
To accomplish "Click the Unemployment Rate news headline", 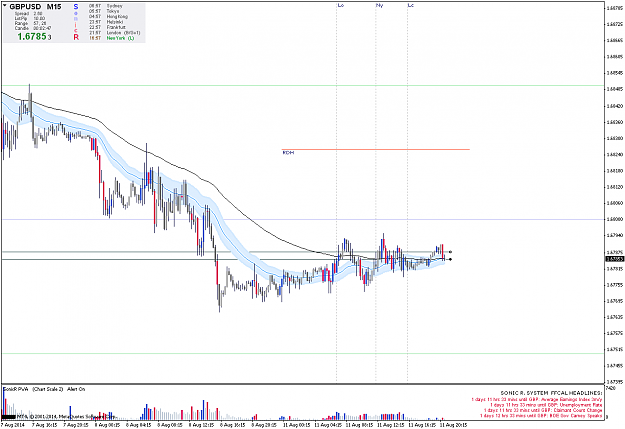I will [x=546, y=405].
